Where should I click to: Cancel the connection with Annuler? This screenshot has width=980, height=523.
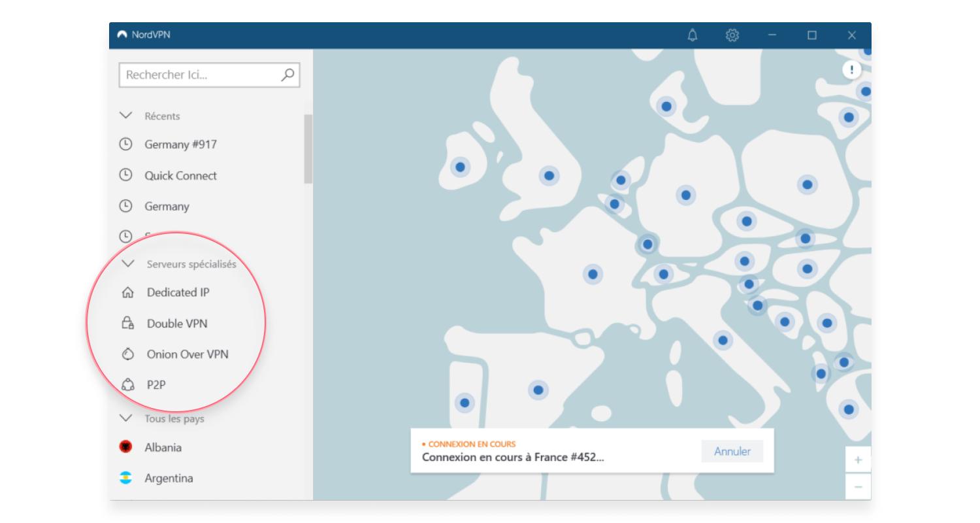coord(732,451)
